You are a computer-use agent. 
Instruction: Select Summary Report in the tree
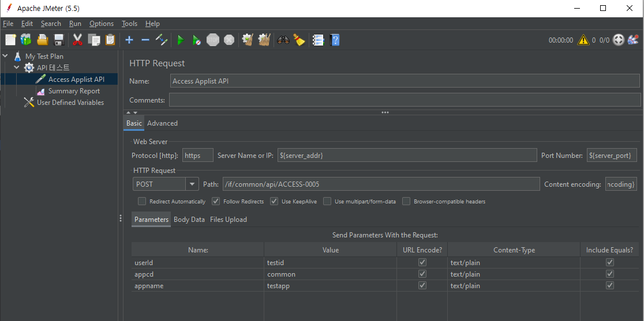click(x=74, y=90)
